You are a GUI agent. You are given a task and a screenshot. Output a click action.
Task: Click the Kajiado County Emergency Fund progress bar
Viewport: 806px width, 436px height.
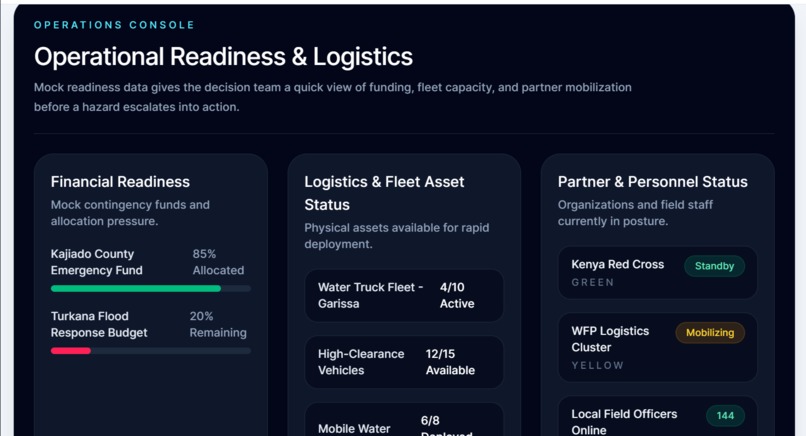[x=151, y=288]
